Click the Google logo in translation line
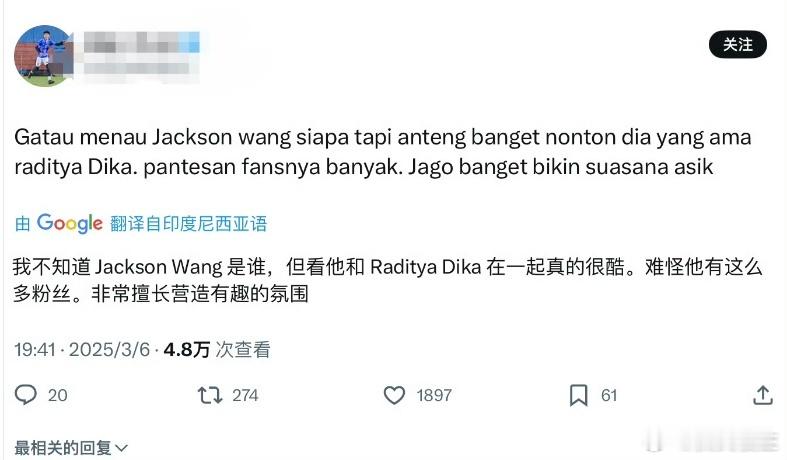Image resolution: width=787 pixels, height=460 pixels. click(x=70, y=223)
